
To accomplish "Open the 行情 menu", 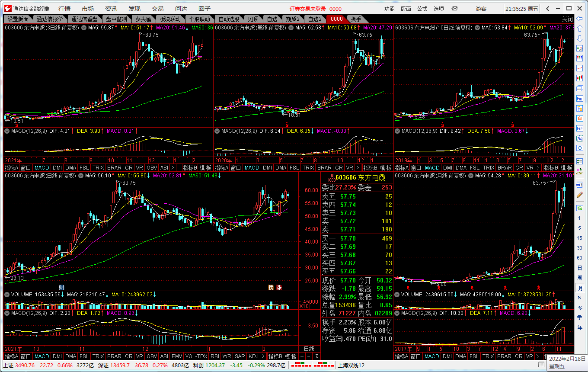I will click(64, 9).
